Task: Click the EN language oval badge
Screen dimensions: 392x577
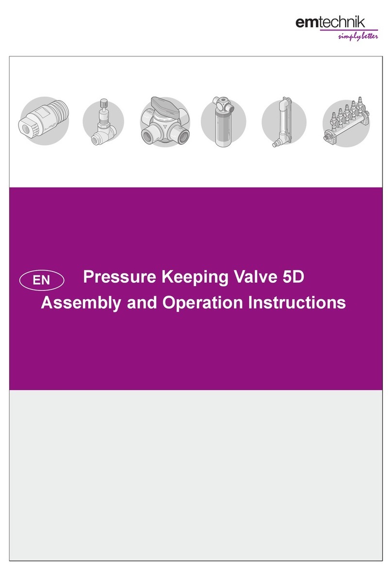Action: [x=42, y=280]
